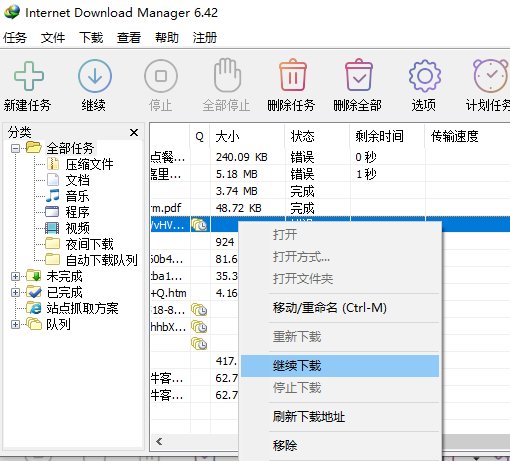The height and width of the screenshot is (461, 510).
Task: Choose 移动/重命名 (Ctrl-M) in context menu
Action: tap(340, 308)
